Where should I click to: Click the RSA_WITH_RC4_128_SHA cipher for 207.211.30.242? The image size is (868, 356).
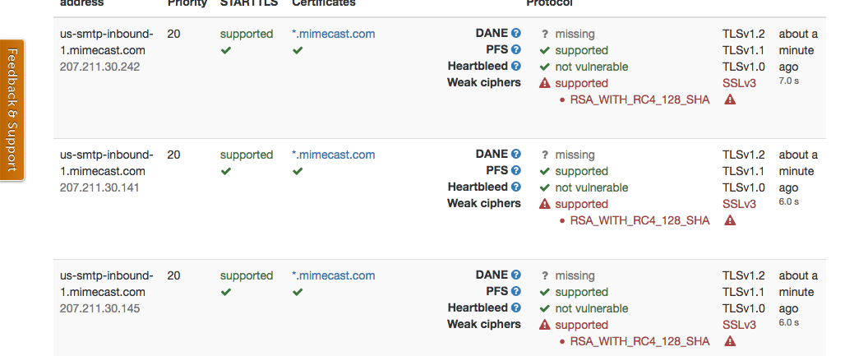point(639,99)
